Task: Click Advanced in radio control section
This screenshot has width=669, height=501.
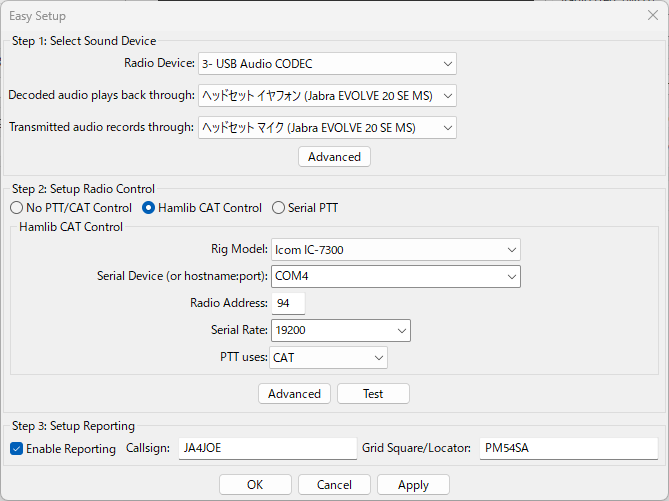Action: click(295, 394)
